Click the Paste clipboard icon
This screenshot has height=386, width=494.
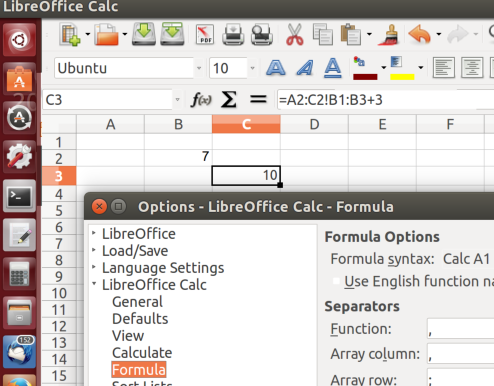(x=351, y=34)
